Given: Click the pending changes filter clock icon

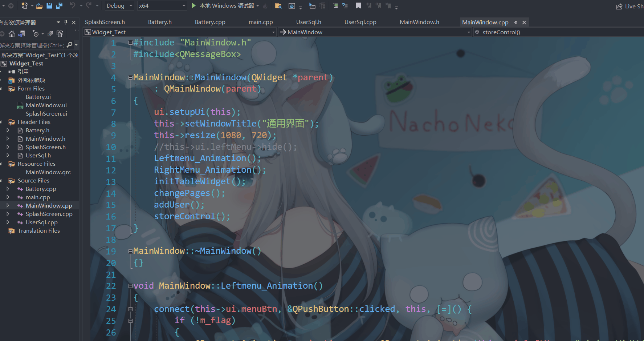Looking at the screenshot, I should pyautogui.click(x=36, y=34).
